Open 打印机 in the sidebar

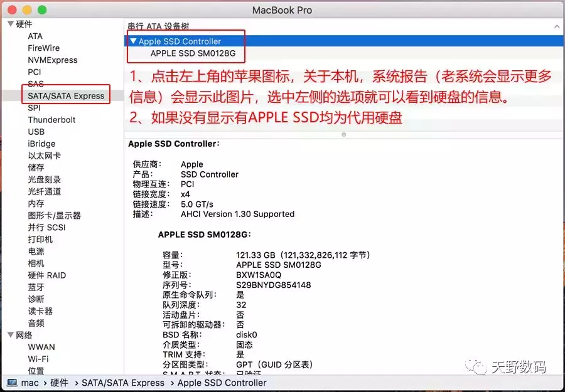click(40, 240)
